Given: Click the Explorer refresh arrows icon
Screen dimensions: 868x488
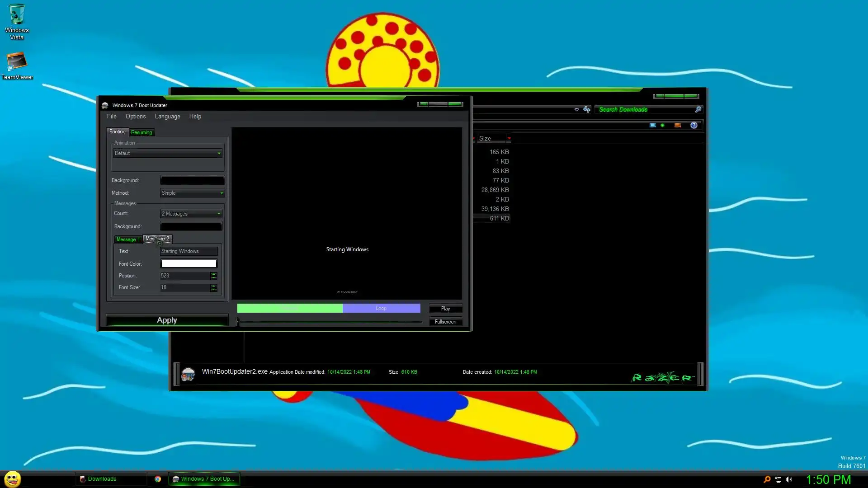Looking at the screenshot, I should point(586,109).
